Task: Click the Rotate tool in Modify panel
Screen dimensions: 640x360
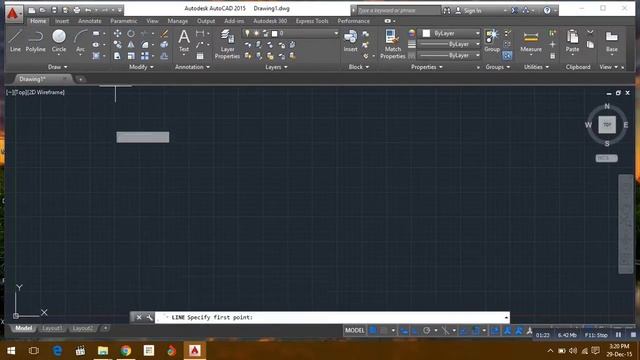Action: pos(131,33)
